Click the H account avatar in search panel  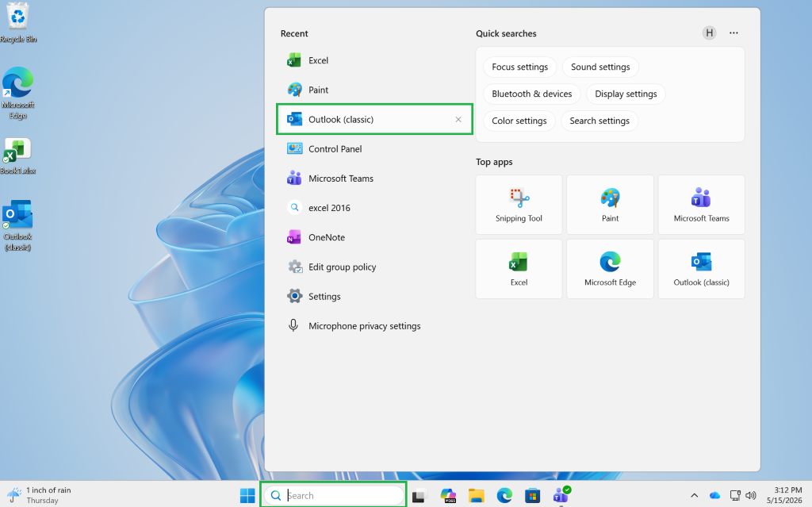pyautogui.click(x=709, y=33)
